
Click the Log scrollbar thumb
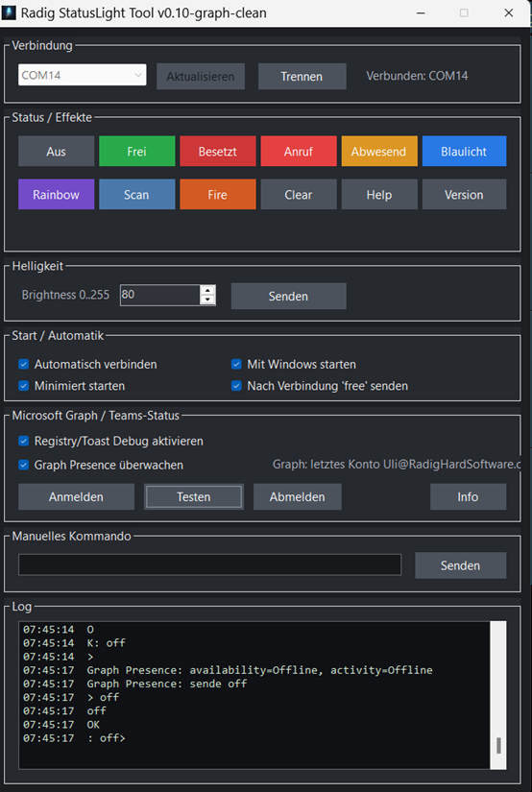[x=498, y=745]
